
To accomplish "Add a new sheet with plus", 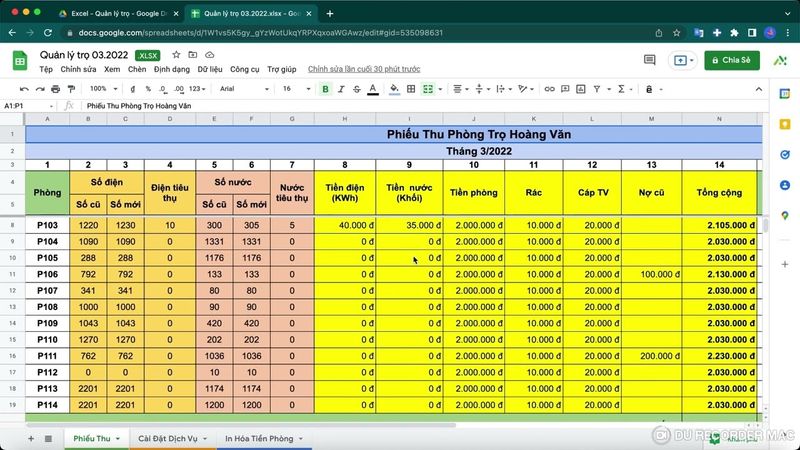I will [x=31, y=438].
